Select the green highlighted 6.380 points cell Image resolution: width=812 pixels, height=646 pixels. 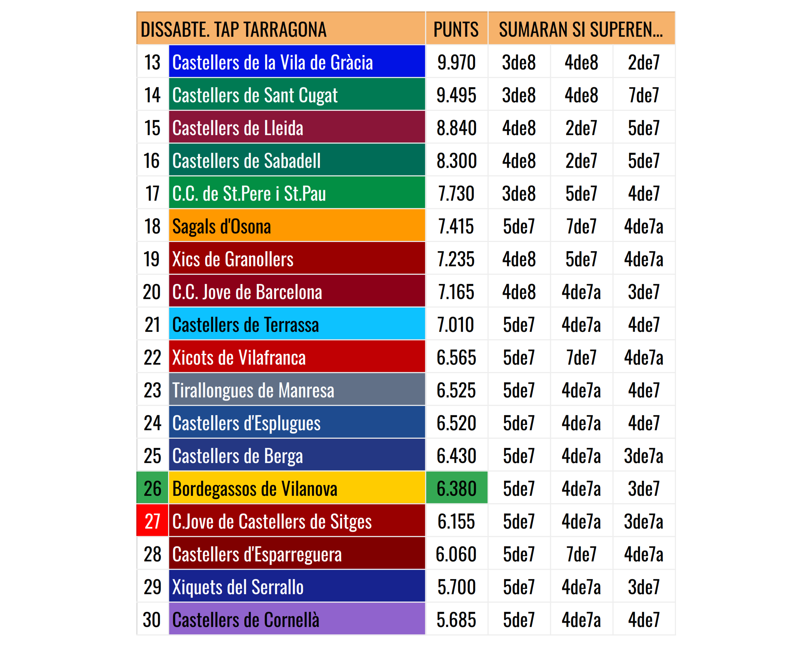[x=456, y=488]
